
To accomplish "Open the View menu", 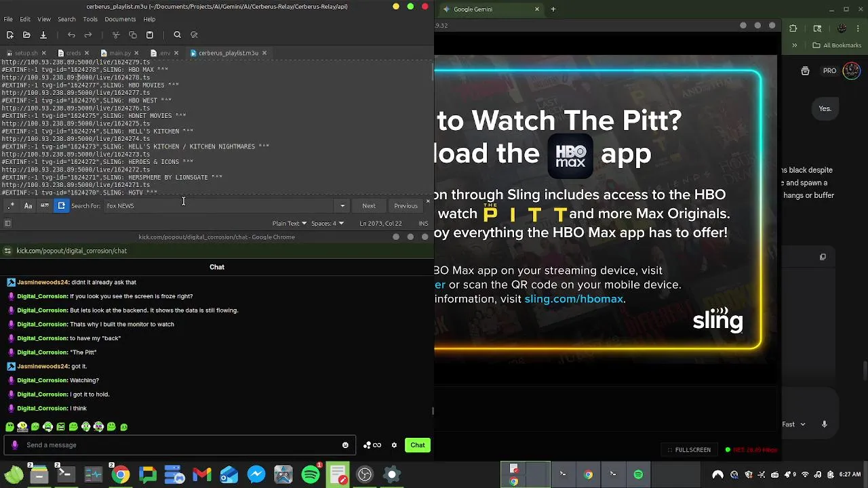I will tap(44, 19).
